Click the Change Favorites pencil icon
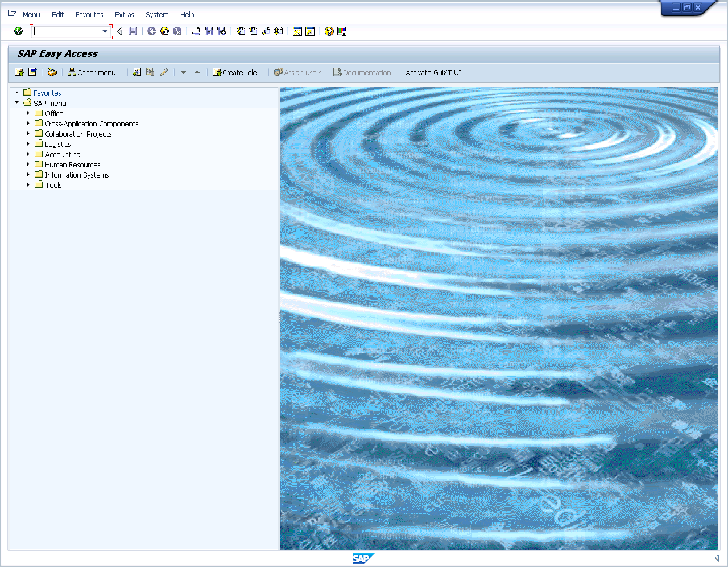The height and width of the screenshot is (568, 728). tap(164, 72)
